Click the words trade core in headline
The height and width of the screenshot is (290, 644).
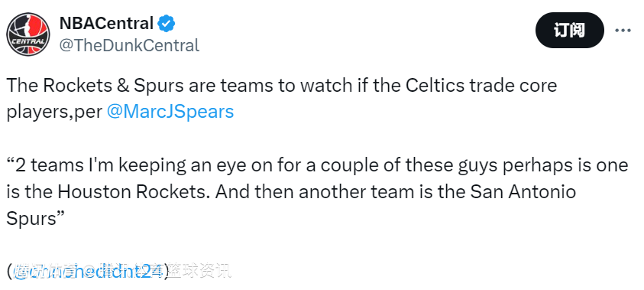pos(513,86)
